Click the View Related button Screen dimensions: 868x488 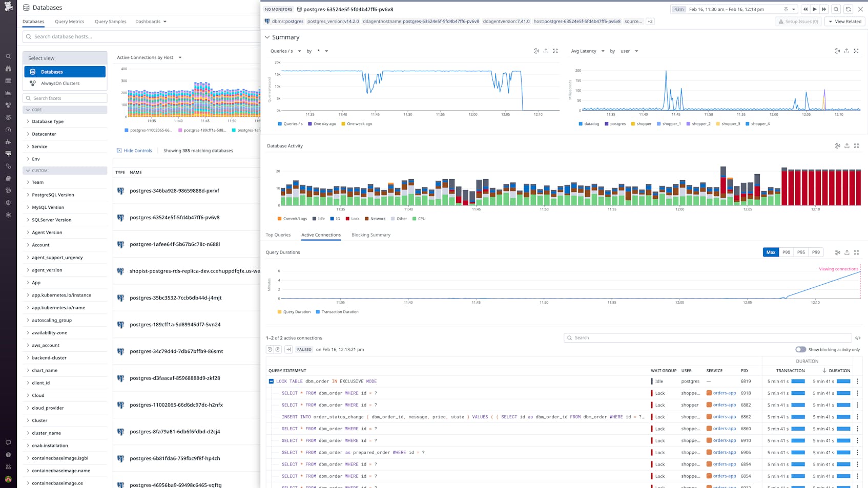[844, 22]
